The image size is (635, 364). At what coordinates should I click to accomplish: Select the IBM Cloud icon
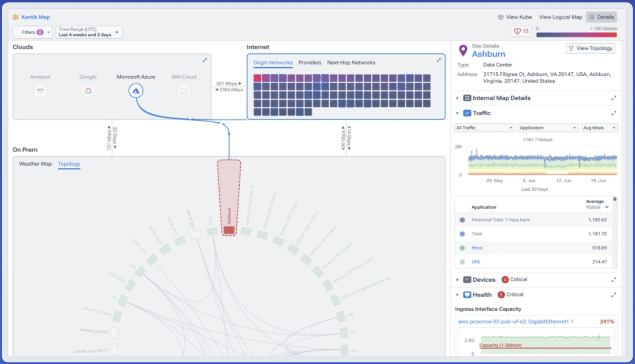[184, 91]
